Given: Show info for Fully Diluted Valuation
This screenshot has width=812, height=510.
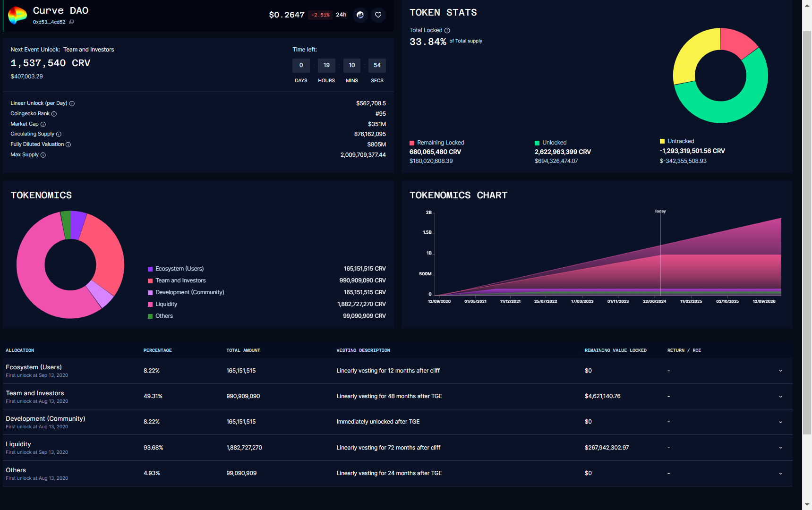Looking at the screenshot, I should (68, 144).
